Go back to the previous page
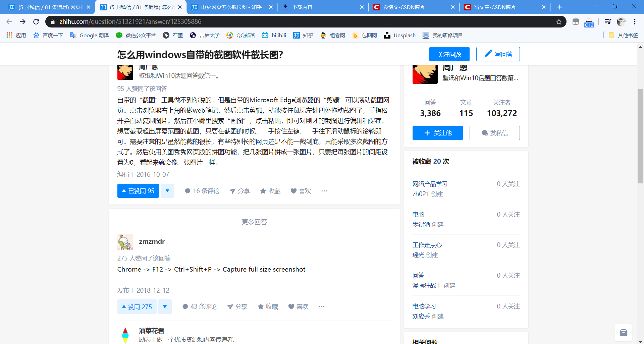The width and height of the screenshot is (644, 344). (x=9, y=22)
